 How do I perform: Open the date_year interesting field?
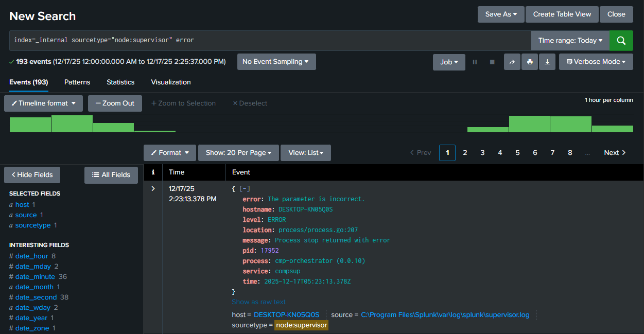coord(31,318)
